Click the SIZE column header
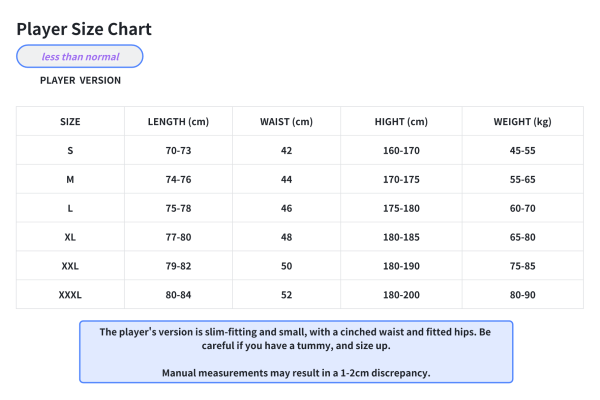Screen dimensions: 600x400 click(70, 122)
